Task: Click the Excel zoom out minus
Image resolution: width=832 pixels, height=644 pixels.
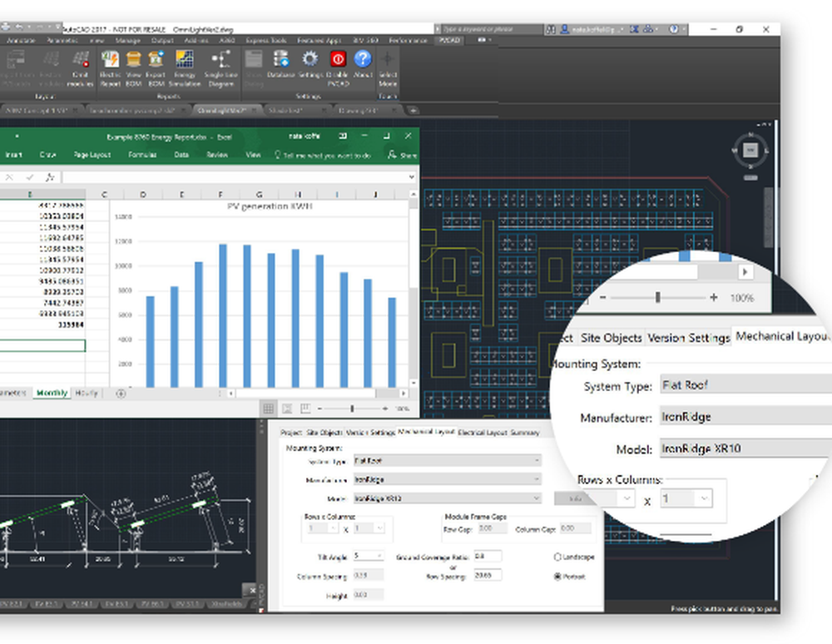Action: point(319,409)
